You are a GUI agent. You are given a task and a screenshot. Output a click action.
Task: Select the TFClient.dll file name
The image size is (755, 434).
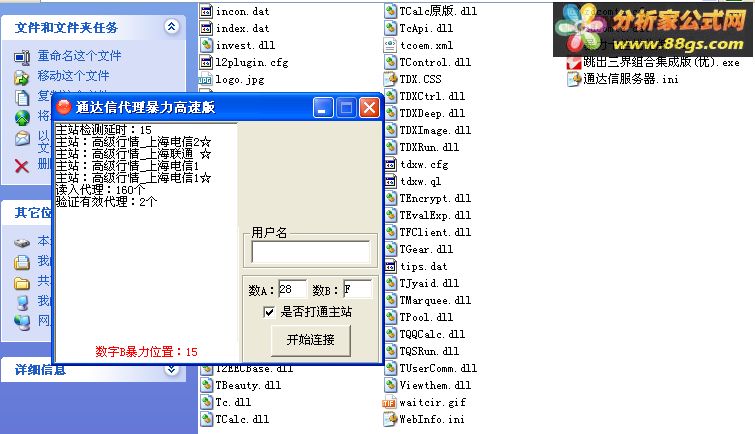435,232
